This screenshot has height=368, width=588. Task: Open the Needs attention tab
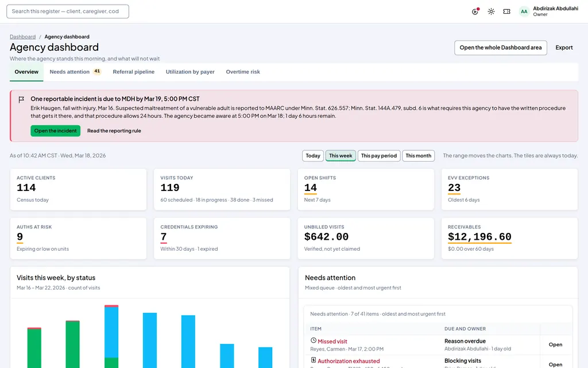tap(75, 72)
